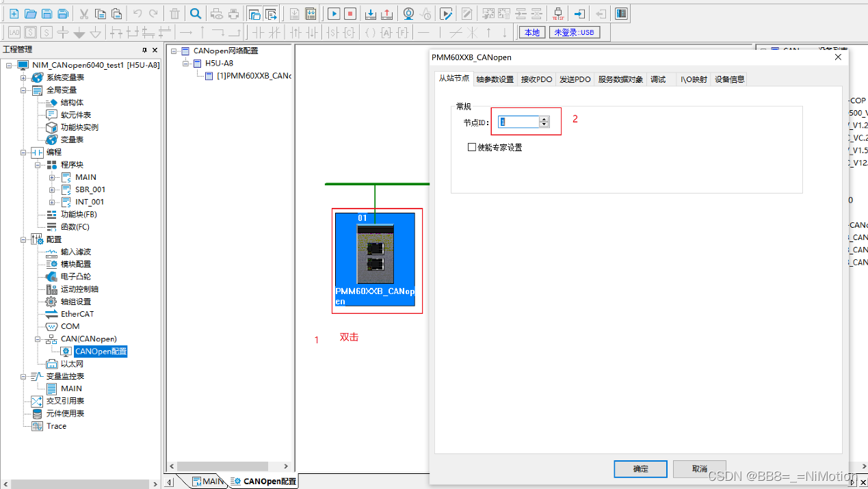This screenshot has width=868, height=489.
Task: Collapse the 全局变量 tree node
Action: [x=23, y=90]
